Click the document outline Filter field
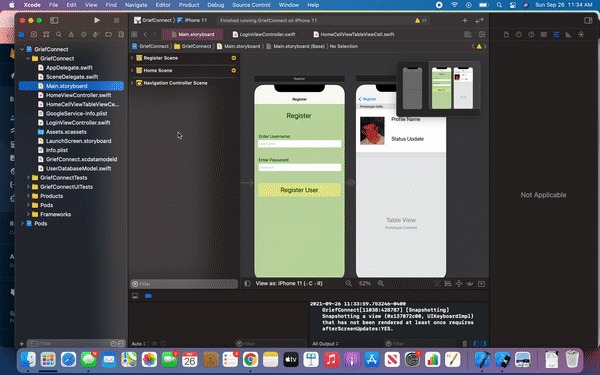Viewport: 600px width, 375px height. 184,284
